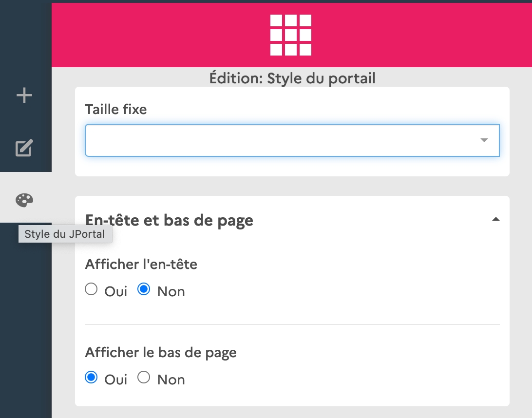Collapse the En-tête et bas de page section

click(x=495, y=220)
